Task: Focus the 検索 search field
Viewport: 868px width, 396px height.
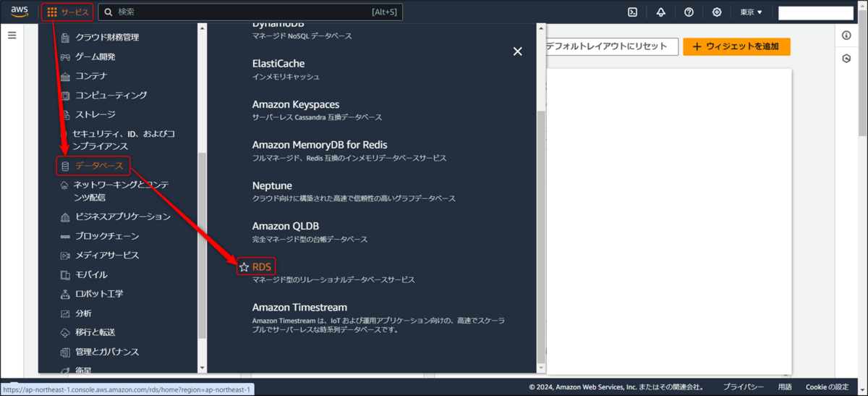Action: (250, 12)
